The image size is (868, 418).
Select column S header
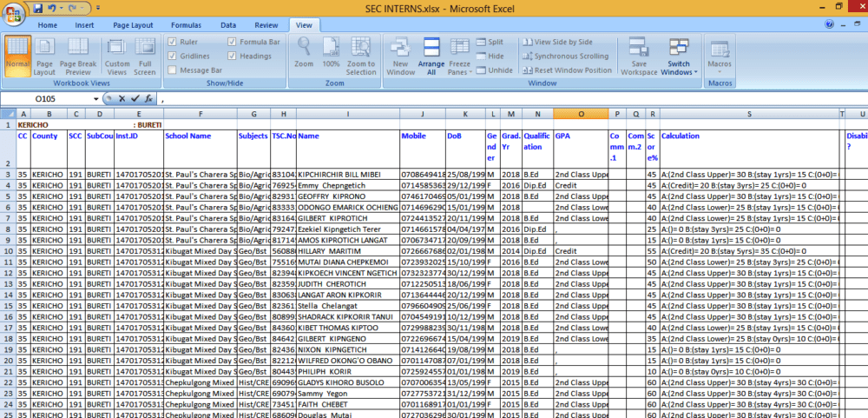pos(749,114)
